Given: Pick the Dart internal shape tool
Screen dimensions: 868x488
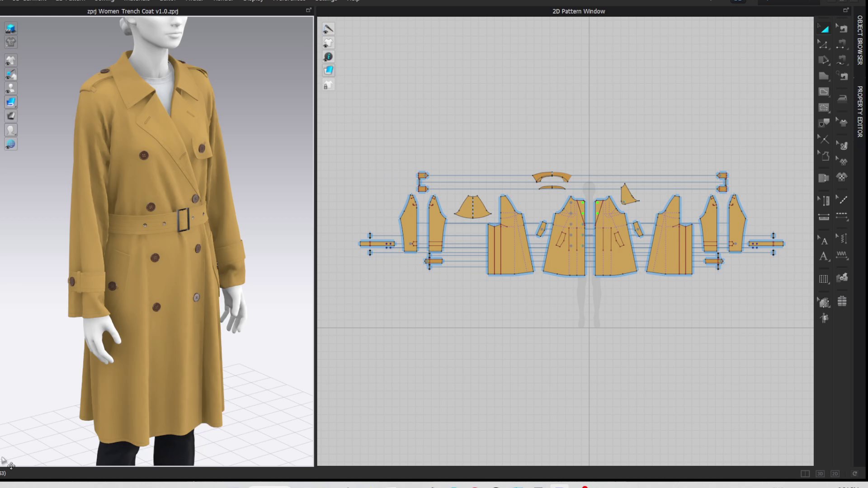Looking at the screenshot, I should click(824, 108).
